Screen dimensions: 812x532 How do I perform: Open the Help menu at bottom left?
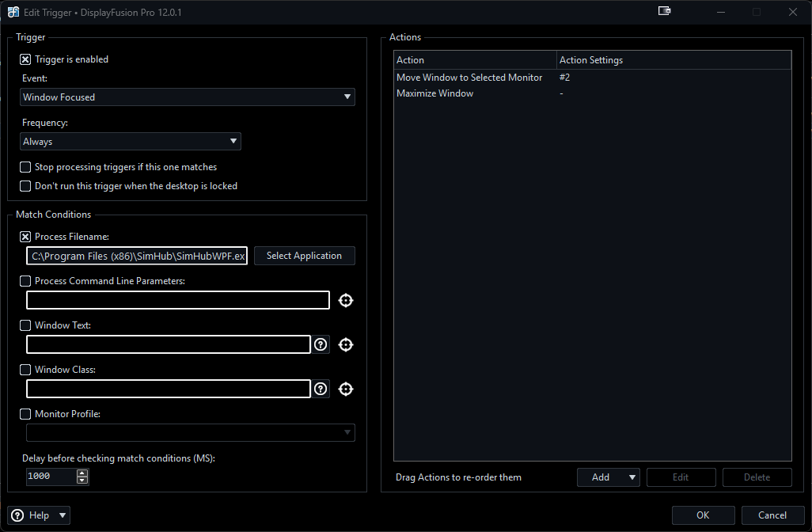pos(39,515)
